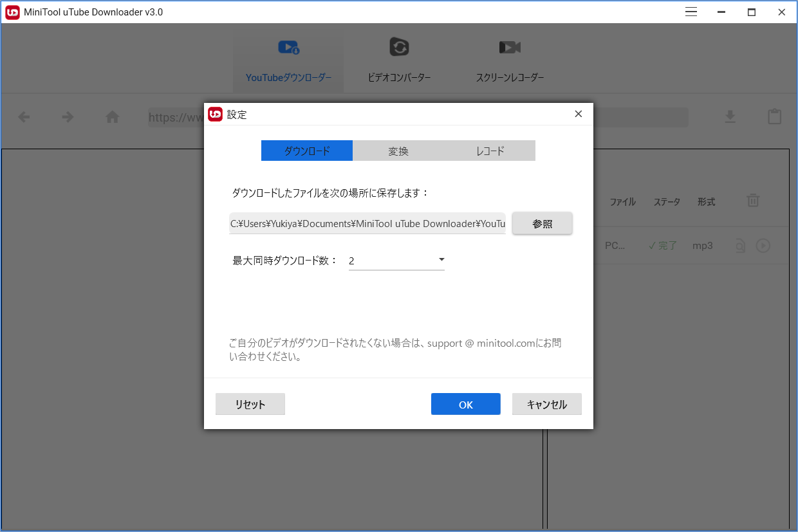Confirm settings with the OK button

click(x=465, y=403)
